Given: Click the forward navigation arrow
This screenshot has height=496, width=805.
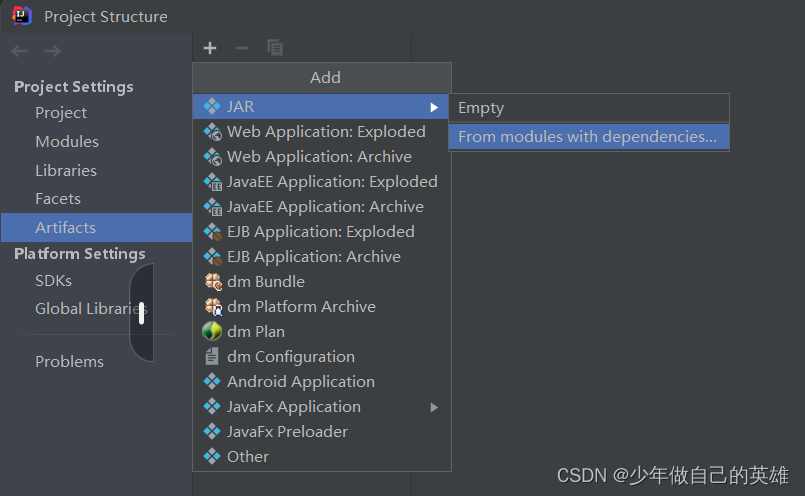Looking at the screenshot, I should 52,51.
